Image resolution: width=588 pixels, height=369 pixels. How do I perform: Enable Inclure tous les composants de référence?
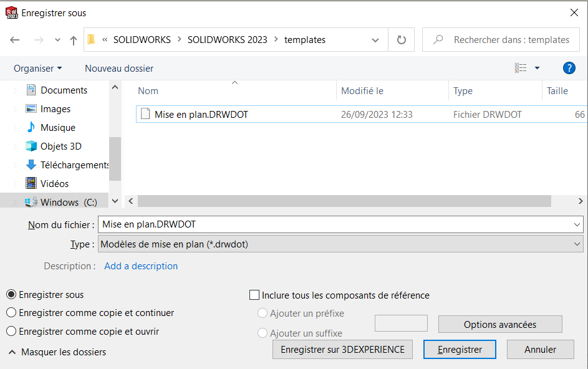[x=254, y=295]
